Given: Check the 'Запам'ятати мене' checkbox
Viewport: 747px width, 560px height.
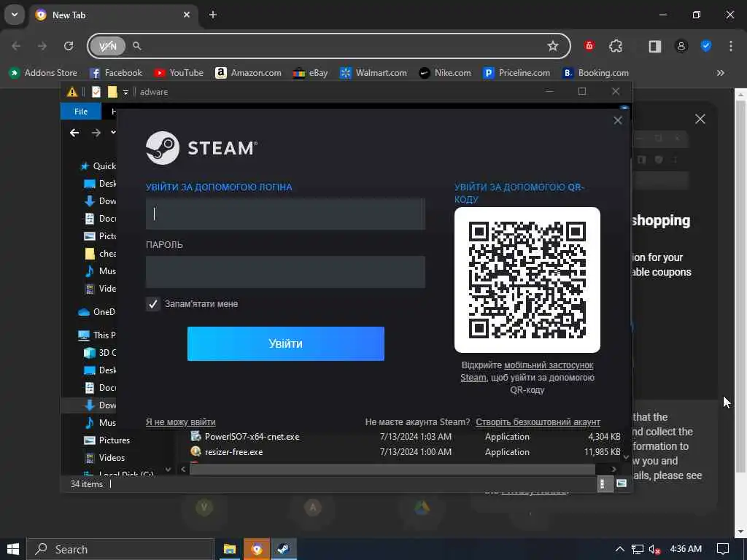Looking at the screenshot, I should click(153, 304).
